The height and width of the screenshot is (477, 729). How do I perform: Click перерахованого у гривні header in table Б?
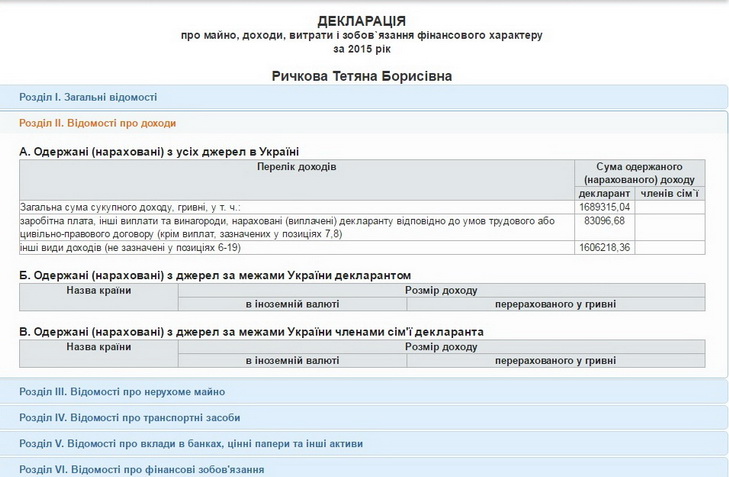point(556,305)
